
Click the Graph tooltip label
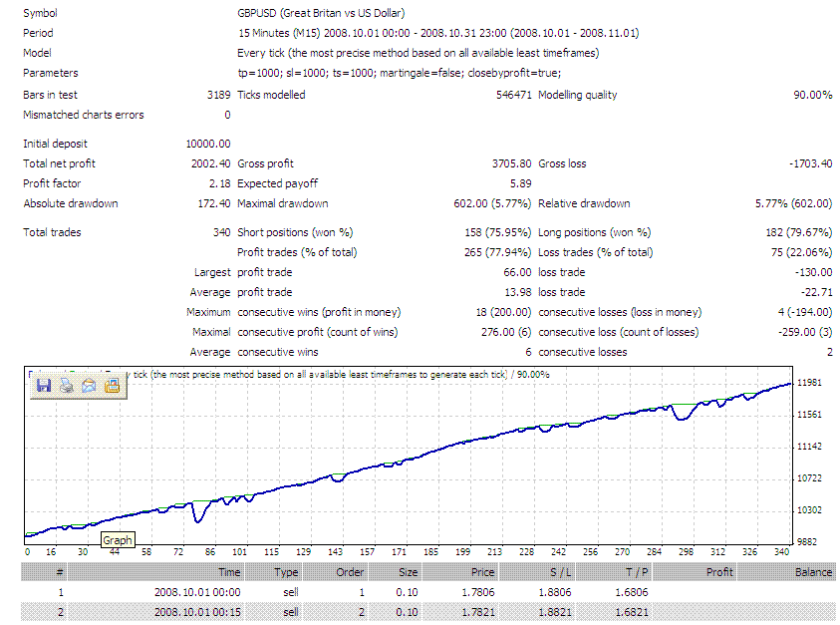[x=118, y=540]
